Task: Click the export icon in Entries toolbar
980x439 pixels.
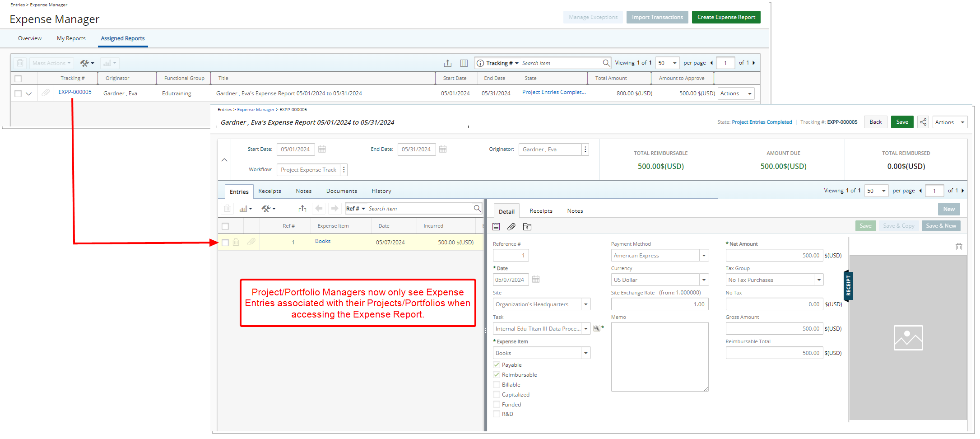Action: (302, 209)
